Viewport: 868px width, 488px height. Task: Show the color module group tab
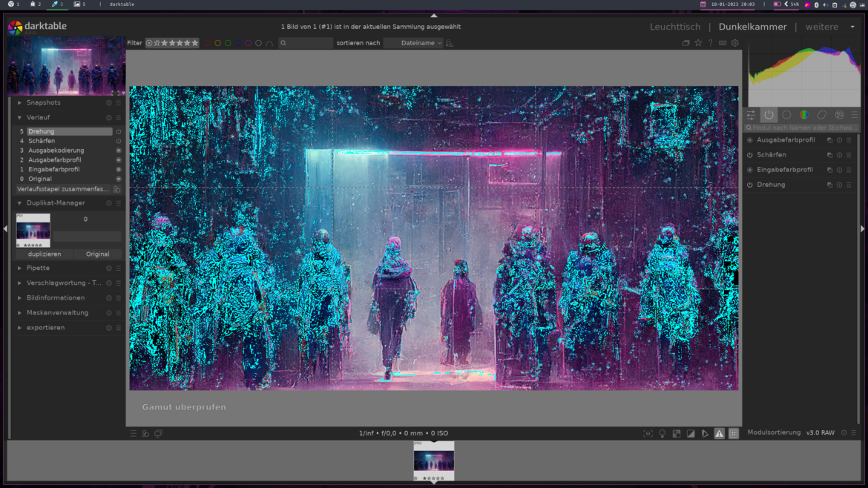pyautogui.click(x=804, y=115)
